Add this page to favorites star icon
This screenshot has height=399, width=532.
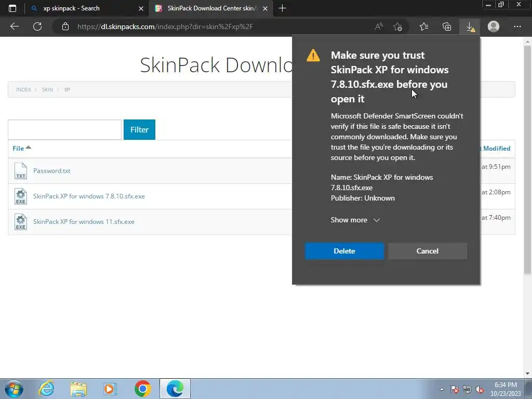(397, 26)
